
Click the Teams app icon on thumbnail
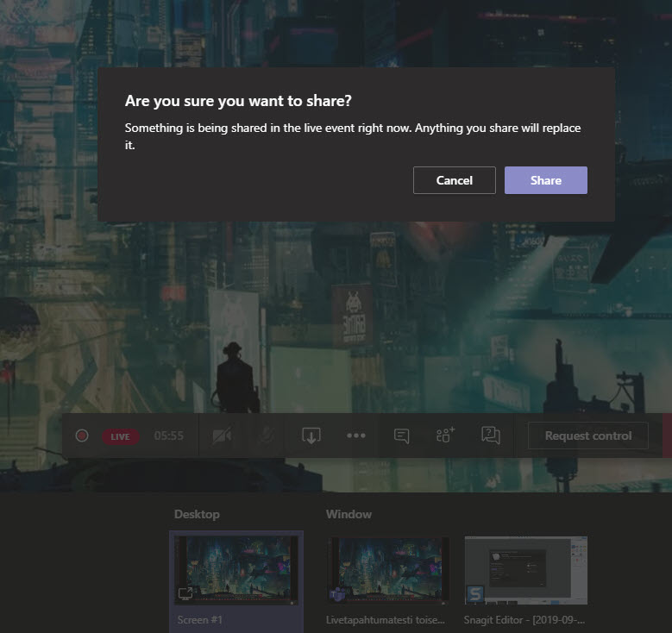tap(338, 593)
